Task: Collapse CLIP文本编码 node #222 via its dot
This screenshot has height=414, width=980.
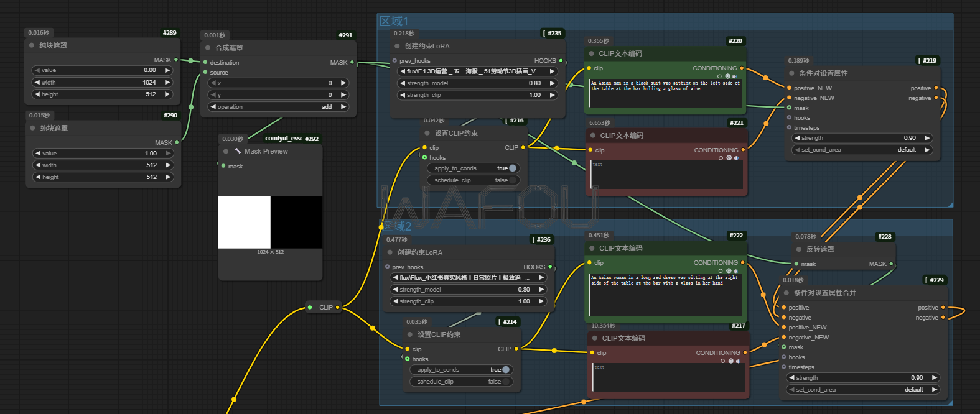Action: [x=592, y=248]
